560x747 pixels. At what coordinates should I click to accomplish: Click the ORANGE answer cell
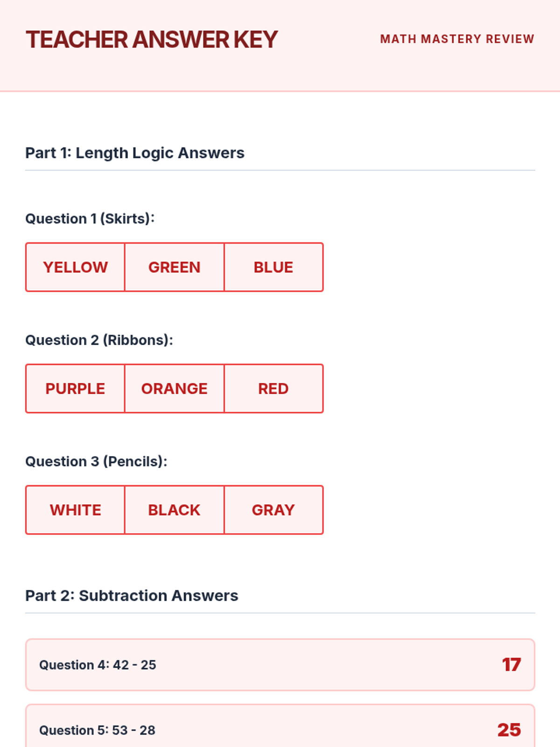click(x=175, y=388)
